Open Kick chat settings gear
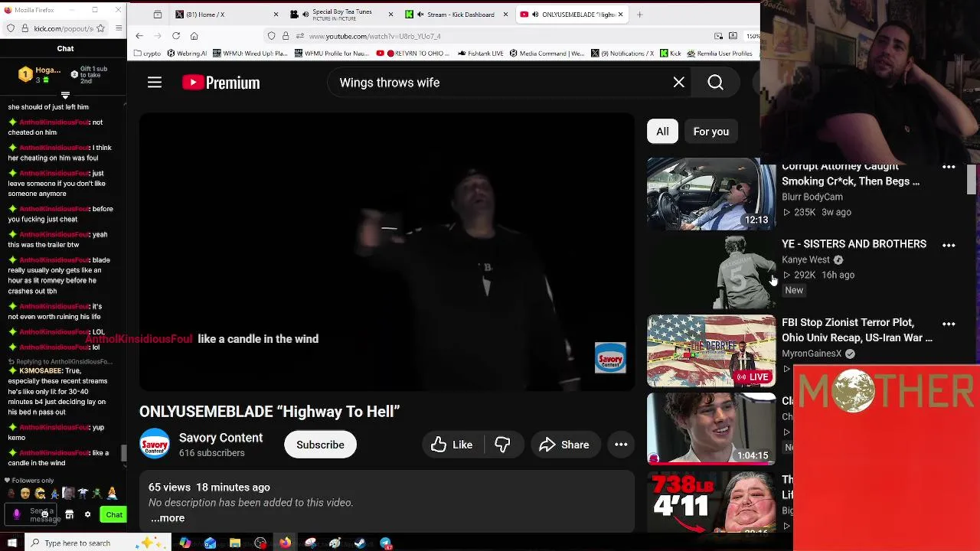 pyautogui.click(x=87, y=515)
